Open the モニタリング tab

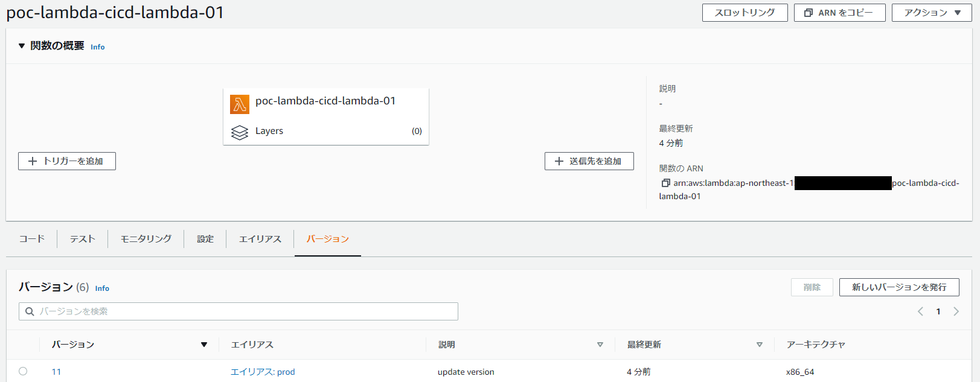coord(146,239)
